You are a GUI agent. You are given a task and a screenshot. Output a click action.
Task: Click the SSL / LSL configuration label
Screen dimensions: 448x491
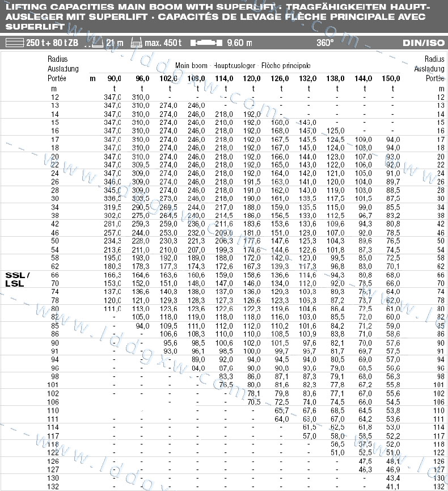point(17,279)
